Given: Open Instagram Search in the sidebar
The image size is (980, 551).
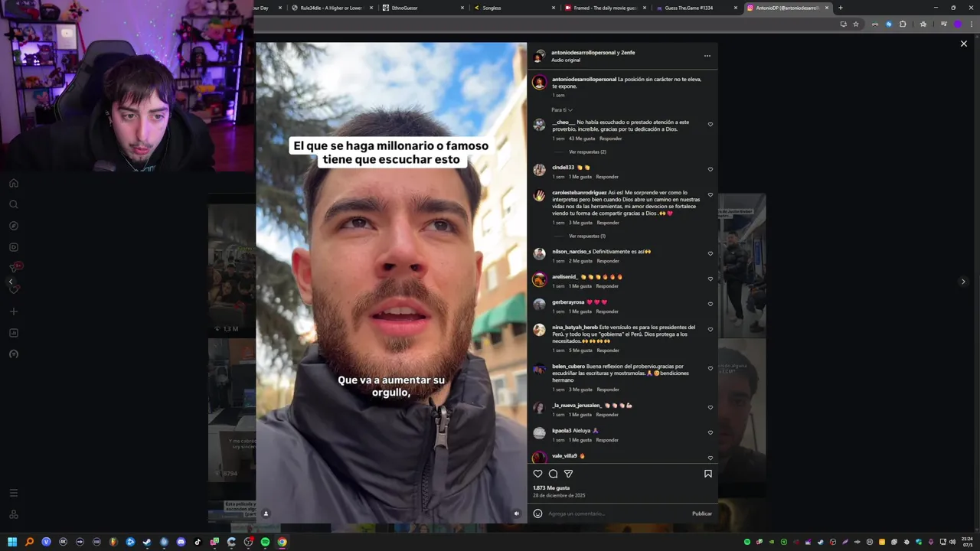Looking at the screenshot, I should [13, 204].
